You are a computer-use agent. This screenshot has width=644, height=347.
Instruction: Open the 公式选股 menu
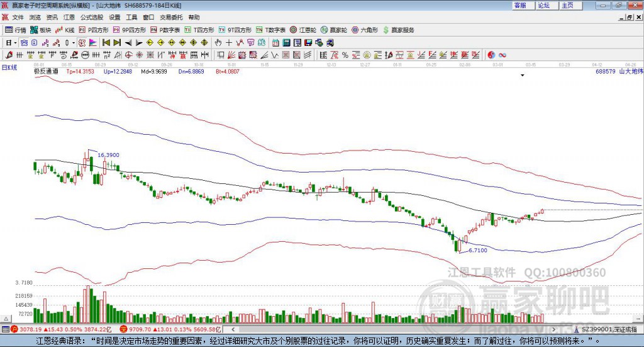(x=92, y=17)
